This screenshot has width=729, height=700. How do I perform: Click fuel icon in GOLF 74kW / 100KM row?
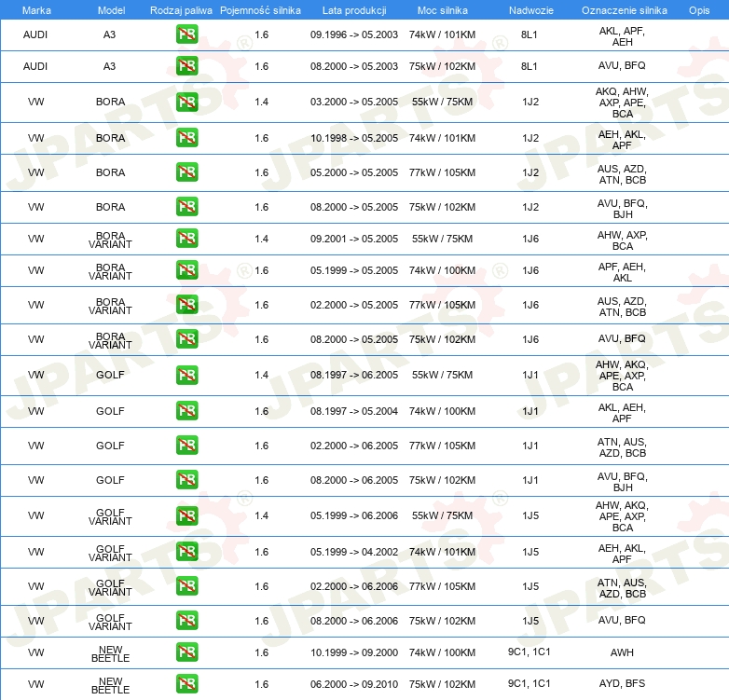(186, 411)
